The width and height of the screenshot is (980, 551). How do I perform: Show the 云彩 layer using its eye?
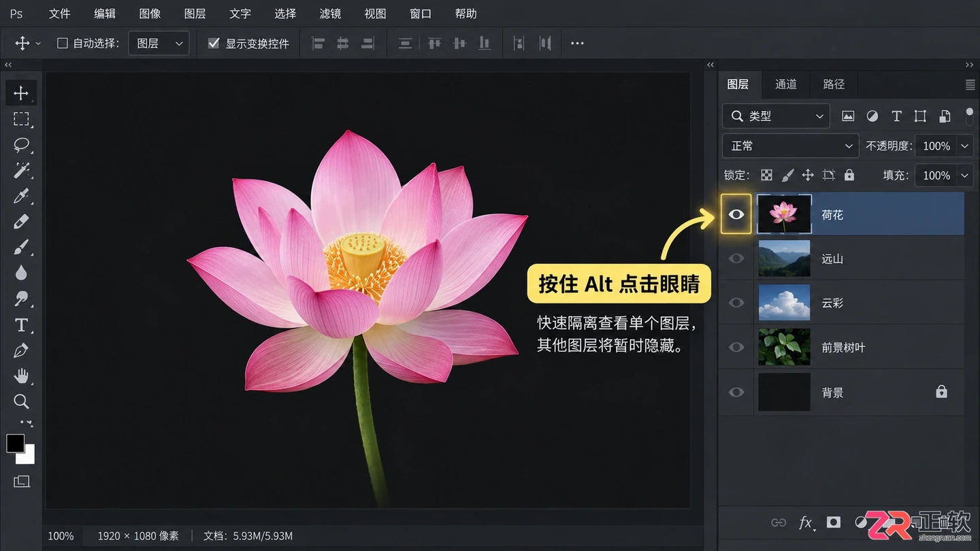(x=736, y=303)
